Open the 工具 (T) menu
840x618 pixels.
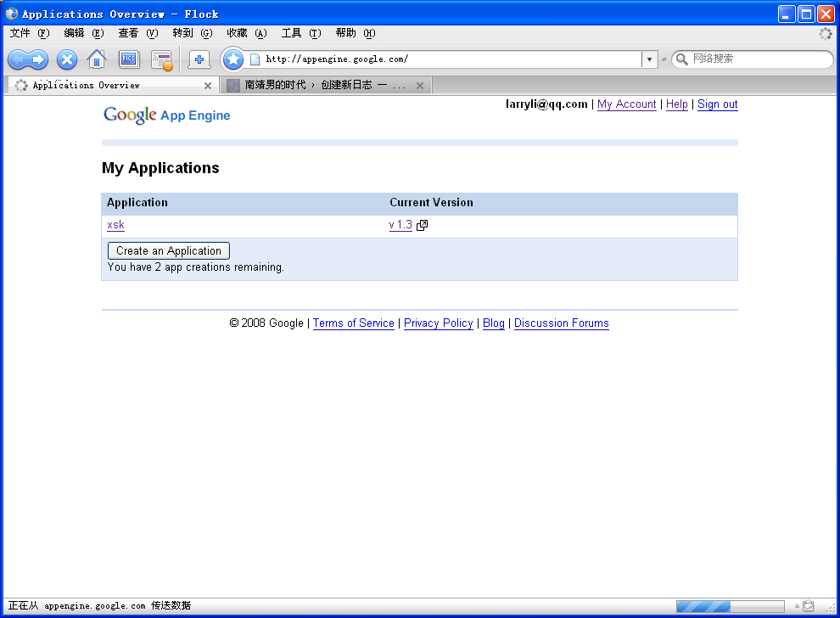click(301, 33)
